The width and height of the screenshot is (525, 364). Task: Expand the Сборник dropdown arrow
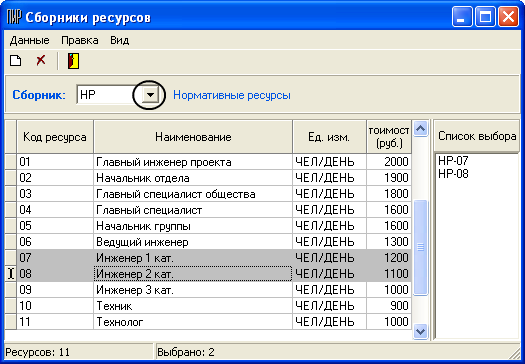pyautogui.click(x=150, y=95)
